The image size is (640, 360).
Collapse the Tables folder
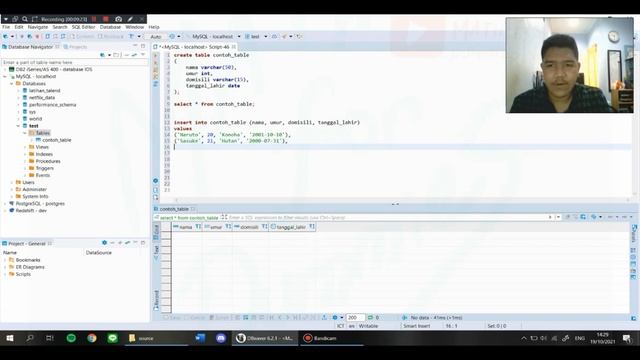[25, 133]
